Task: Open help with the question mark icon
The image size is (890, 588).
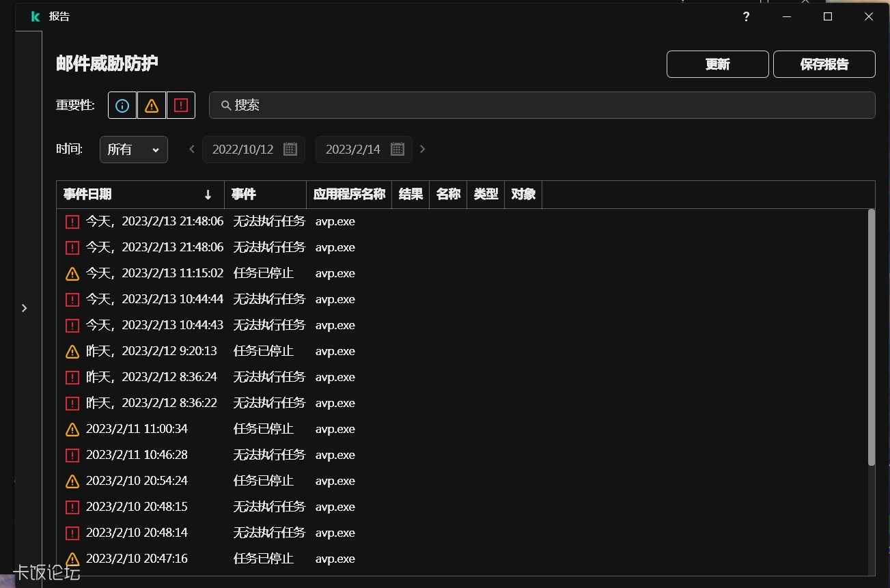Action: click(x=746, y=16)
